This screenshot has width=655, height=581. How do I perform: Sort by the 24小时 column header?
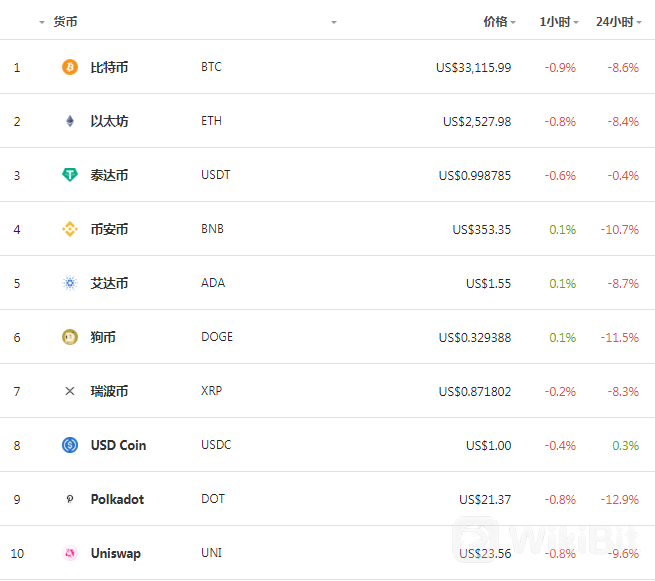[x=618, y=22]
